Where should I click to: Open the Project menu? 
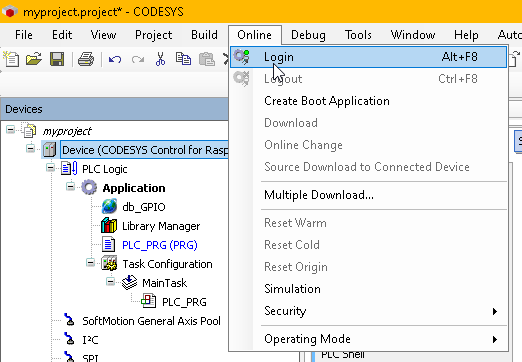click(154, 35)
